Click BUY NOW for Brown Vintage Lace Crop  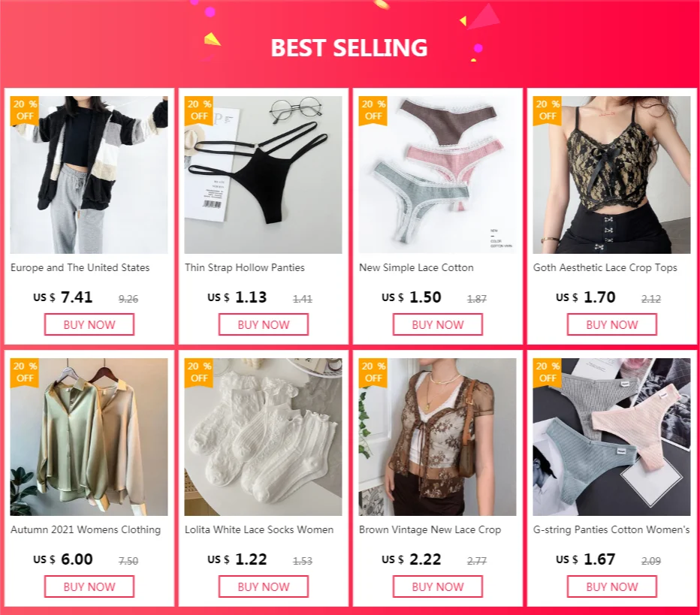click(437, 586)
